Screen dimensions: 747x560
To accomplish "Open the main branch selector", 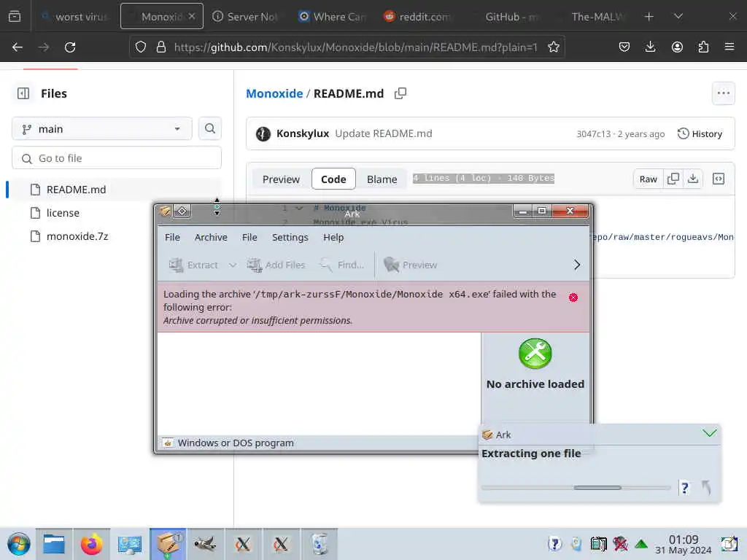I will (x=102, y=129).
